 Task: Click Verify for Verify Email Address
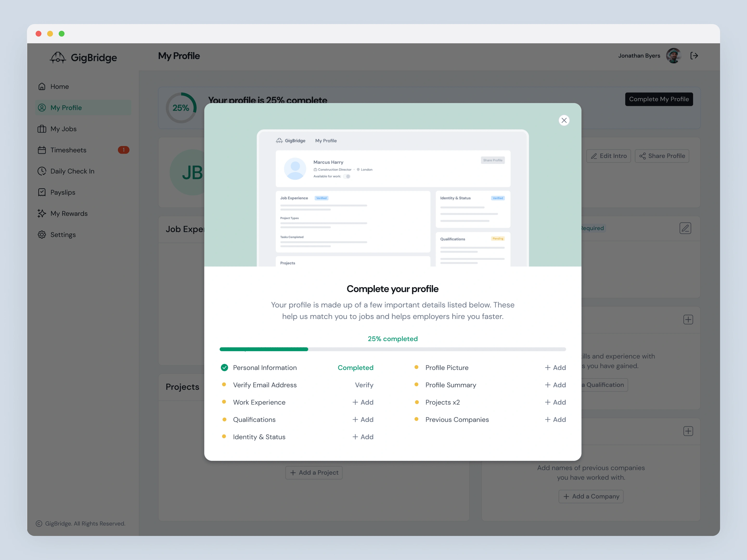364,385
